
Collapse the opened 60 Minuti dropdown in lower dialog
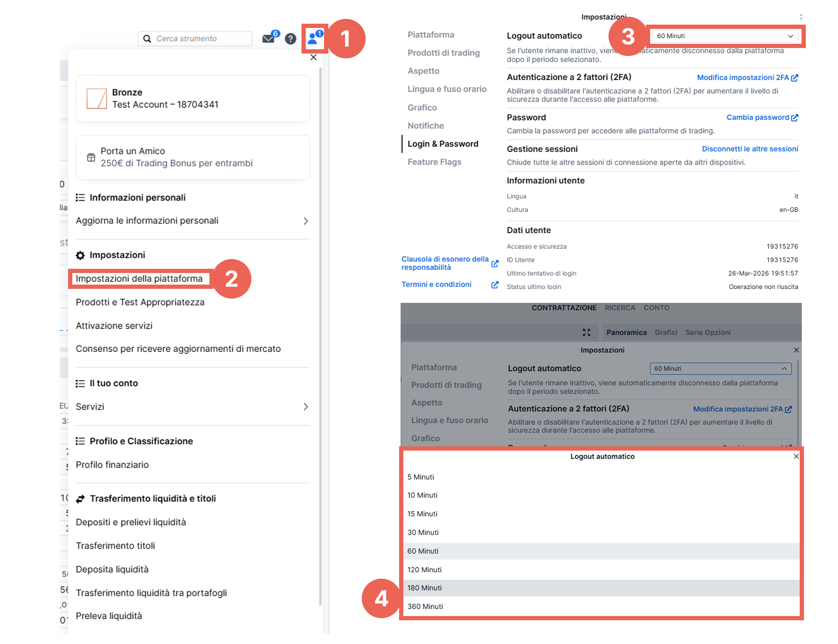coord(720,369)
